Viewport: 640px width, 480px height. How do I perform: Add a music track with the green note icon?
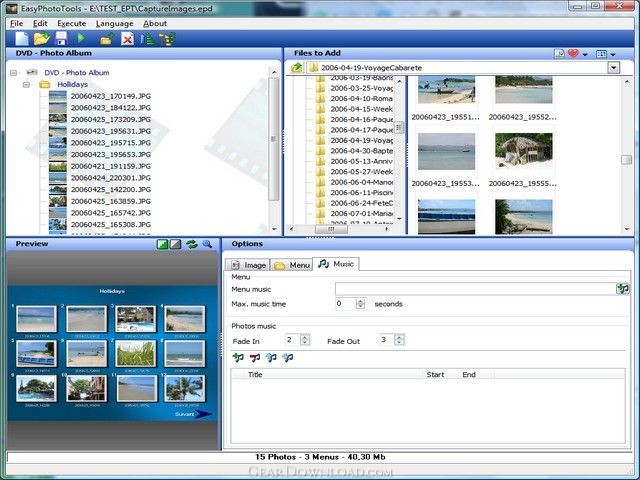point(238,358)
